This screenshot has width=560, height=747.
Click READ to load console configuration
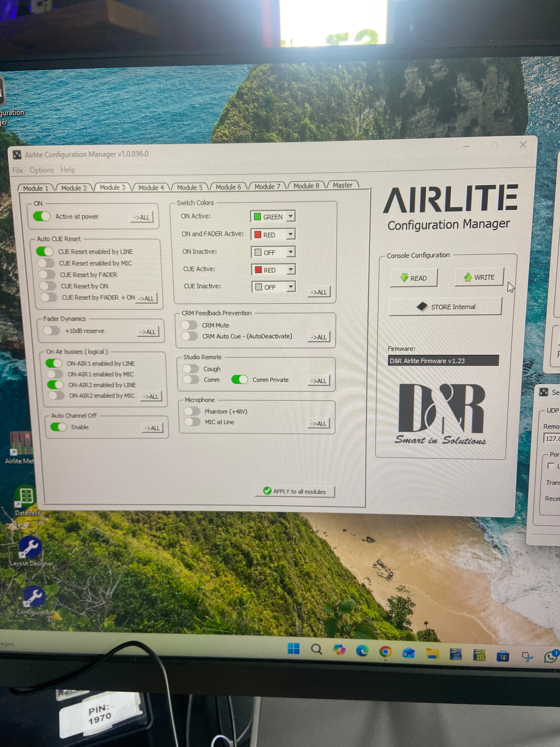coord(414,278)
